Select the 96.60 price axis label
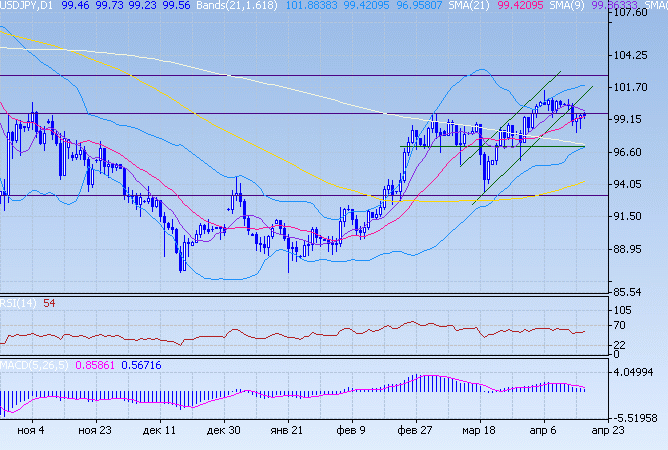The height and width of the screenshot is (450, 668). pos(635,152)
